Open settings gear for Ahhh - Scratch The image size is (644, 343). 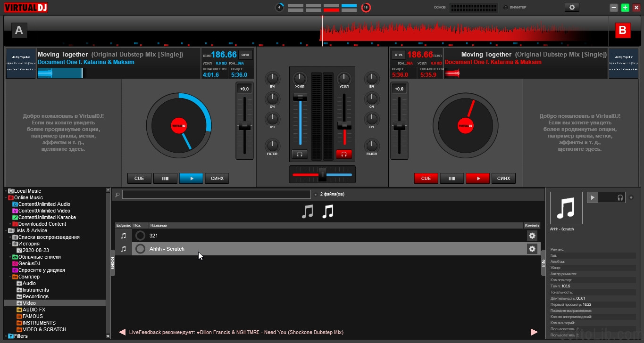point(532,249)
